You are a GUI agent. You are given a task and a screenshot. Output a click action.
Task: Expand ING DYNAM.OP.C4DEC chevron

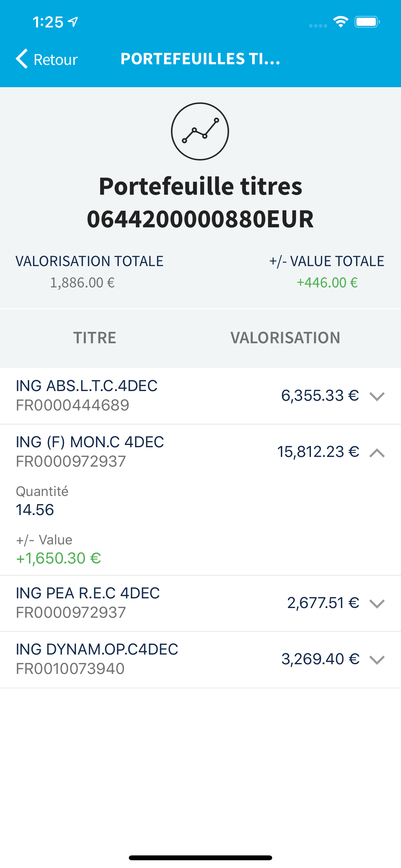coord(377,660)
